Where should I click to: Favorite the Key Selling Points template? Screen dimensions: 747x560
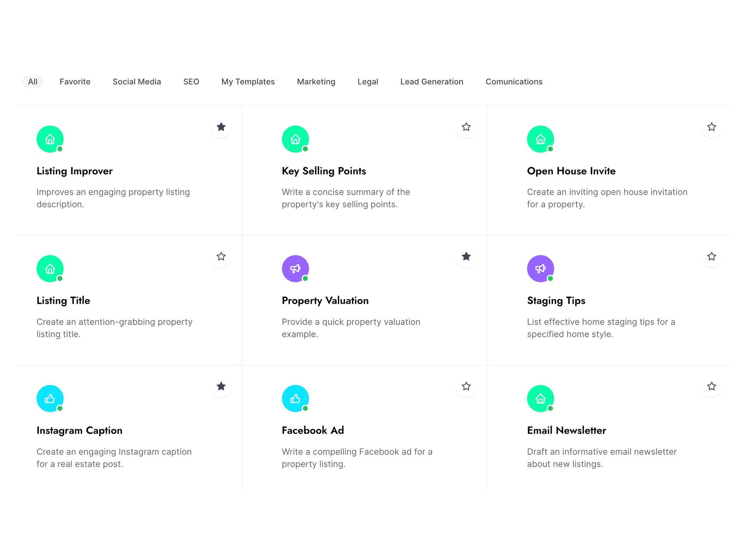466,127
